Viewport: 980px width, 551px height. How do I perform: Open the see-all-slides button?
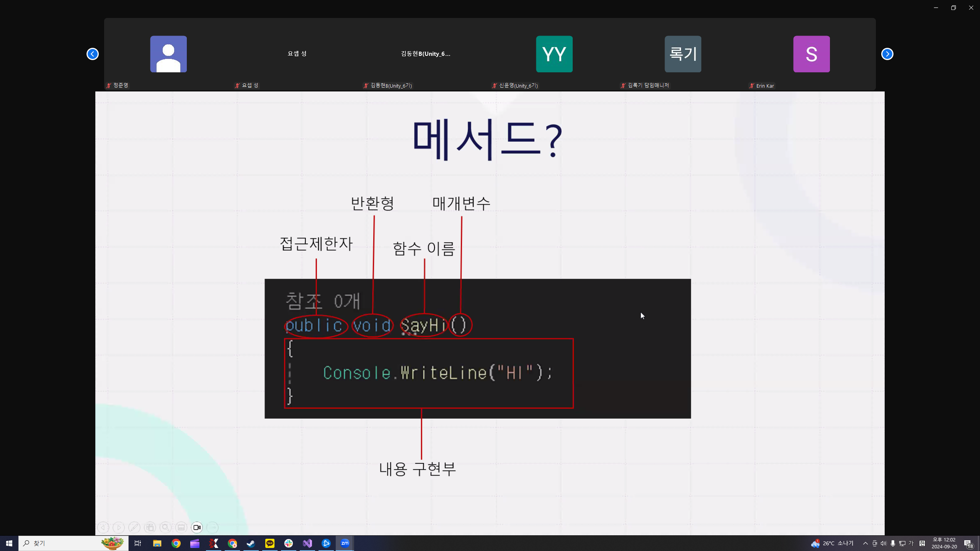(150, 527)
